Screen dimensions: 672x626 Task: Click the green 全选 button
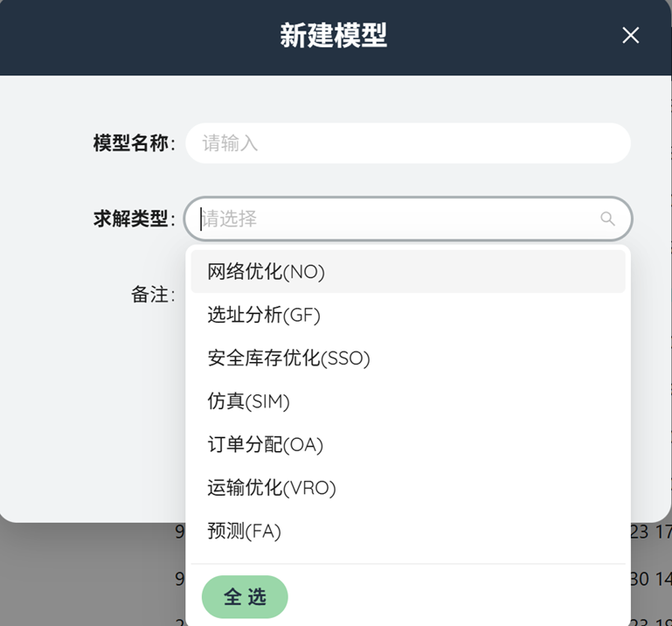[245, 597]
